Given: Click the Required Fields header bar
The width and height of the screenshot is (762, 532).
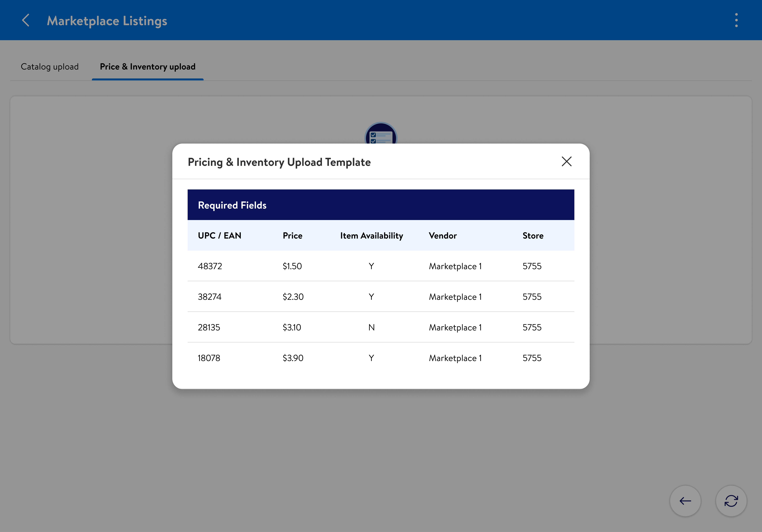Looking at the screenshot, I should tap(381, 205).
